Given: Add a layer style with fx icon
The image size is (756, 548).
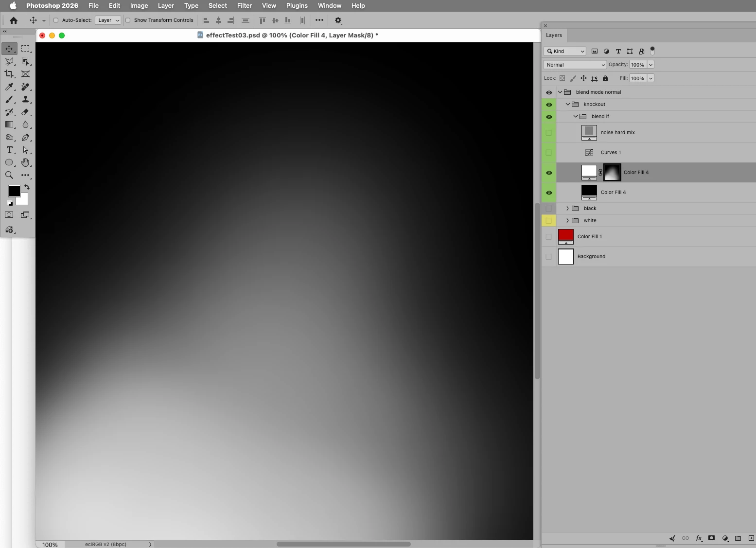Looking at the screenshot, I should (x=699, y=538).
